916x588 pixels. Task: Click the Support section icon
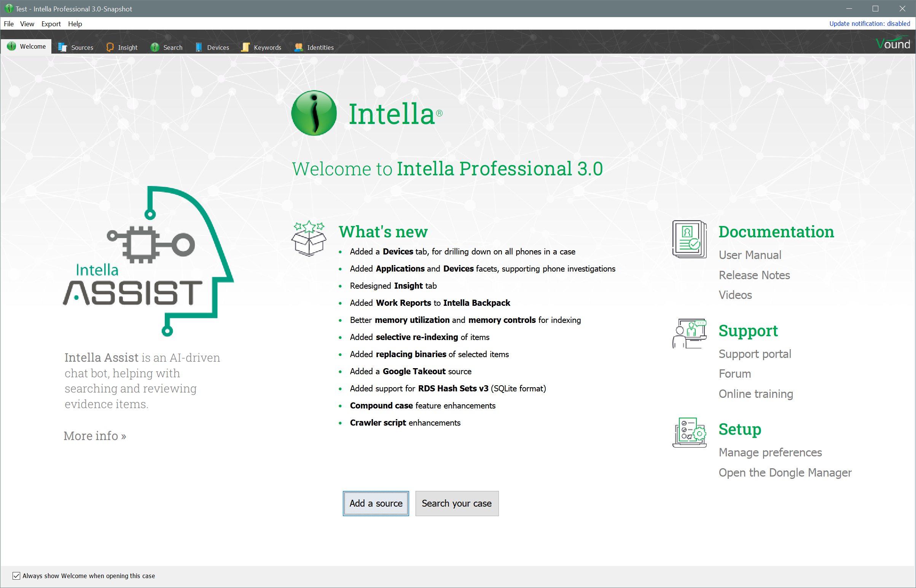pos(689,333)
